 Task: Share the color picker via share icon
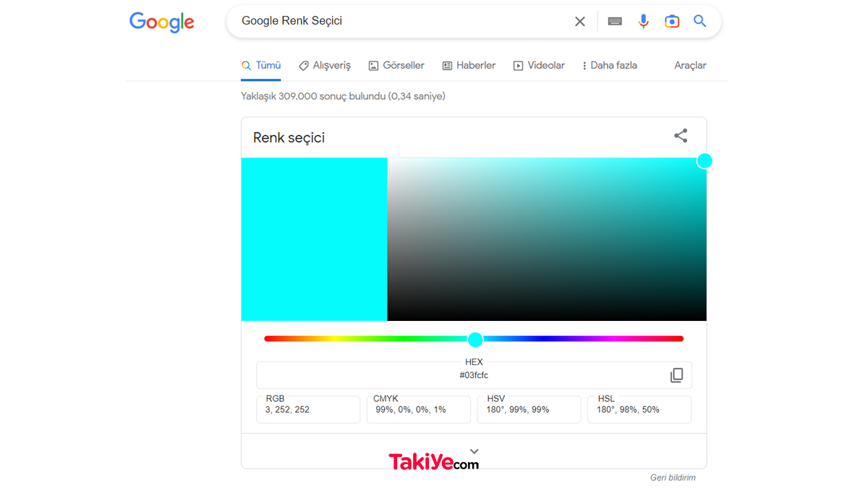pos(681,135)
